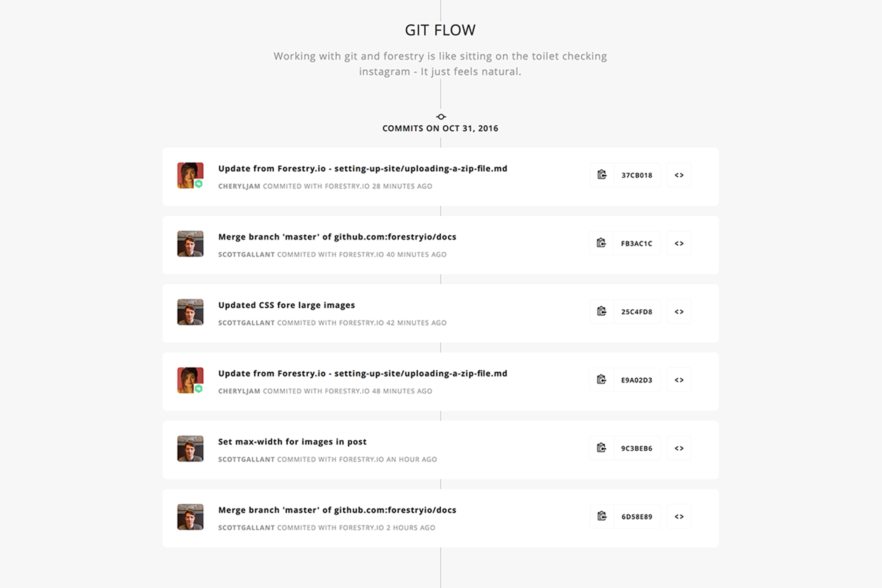Open scottgallant's avatar on the merge commit

point(190,243)
